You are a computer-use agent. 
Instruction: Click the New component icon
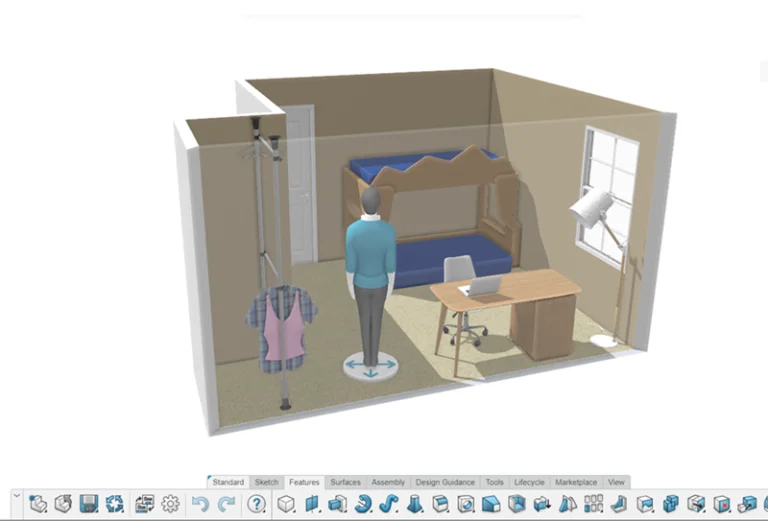pyautogui.click(x=38, y=504)
